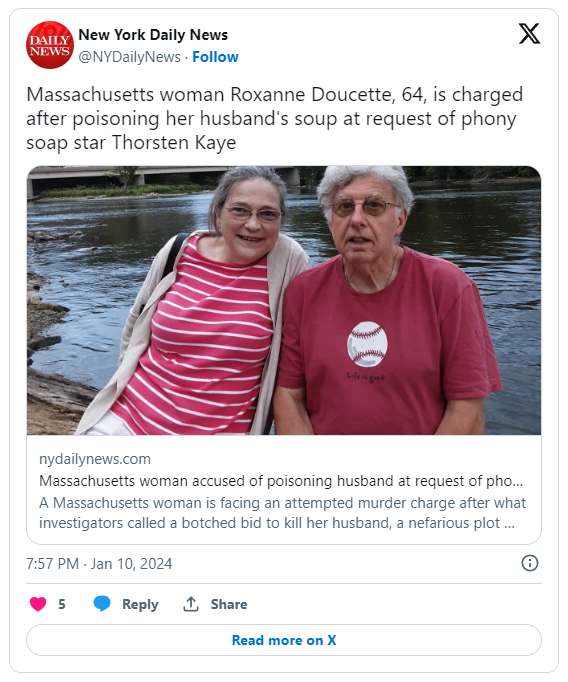Open the couple photo thumbnail

pos(284,300)
